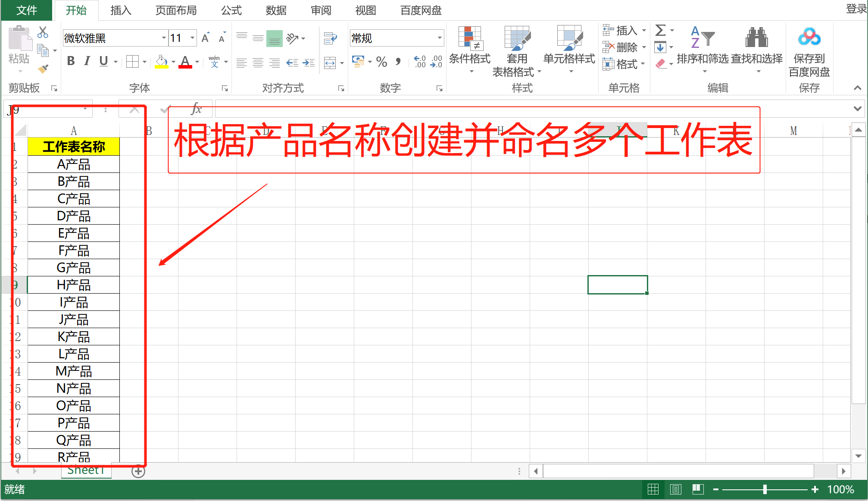Toggle Wrap Text
The image size is (868, 501).
331,38
